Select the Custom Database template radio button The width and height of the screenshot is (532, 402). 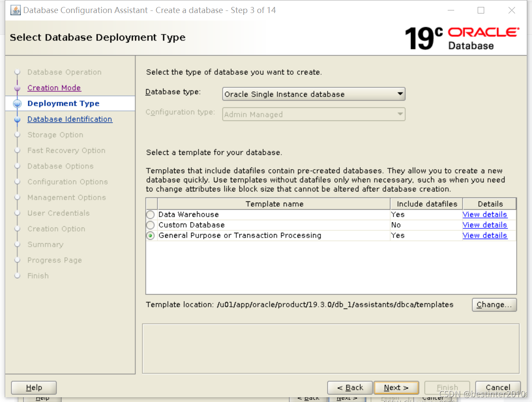coord(150,225)
